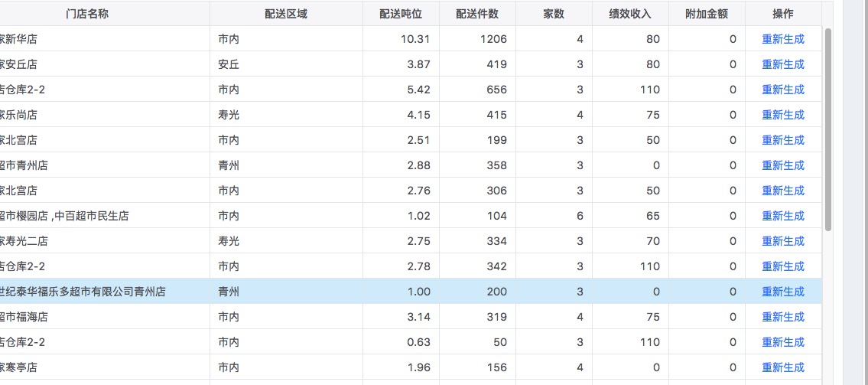The width and height of the screenshot is (868, 385).
Task: Click the 10.31 tonnage value
Action: 415,39
